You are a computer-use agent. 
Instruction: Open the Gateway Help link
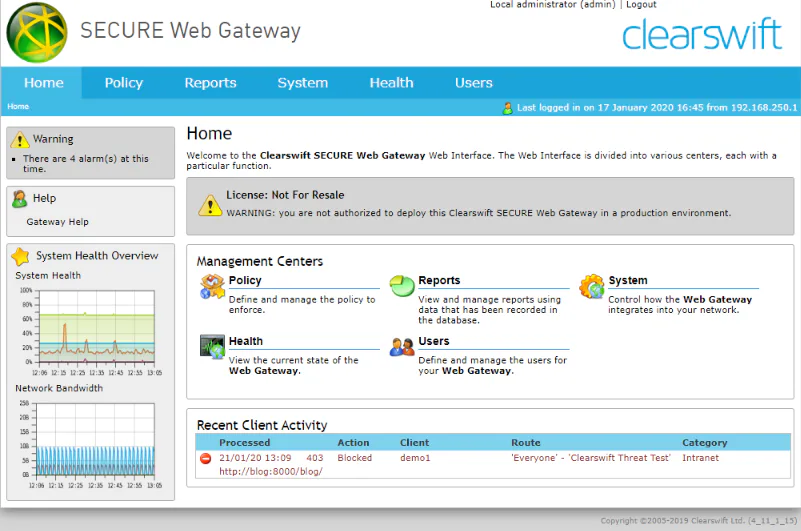click(x=57, y=222)
